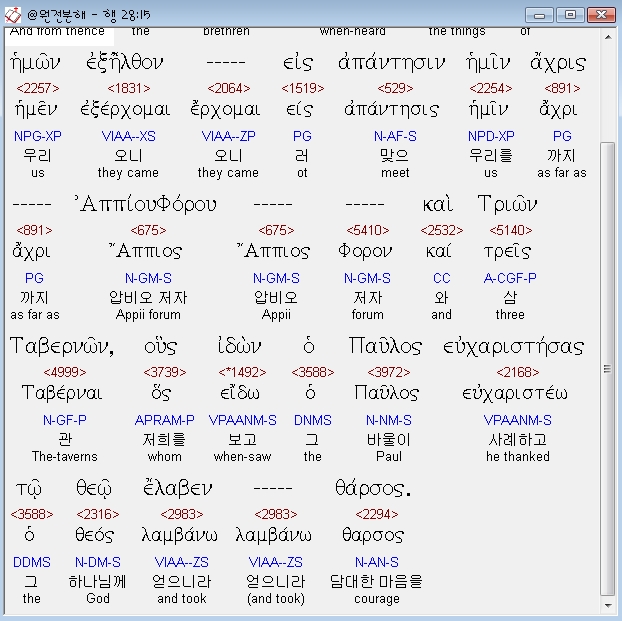
Task: Select Strong's number <5410>
Action: 368,230
